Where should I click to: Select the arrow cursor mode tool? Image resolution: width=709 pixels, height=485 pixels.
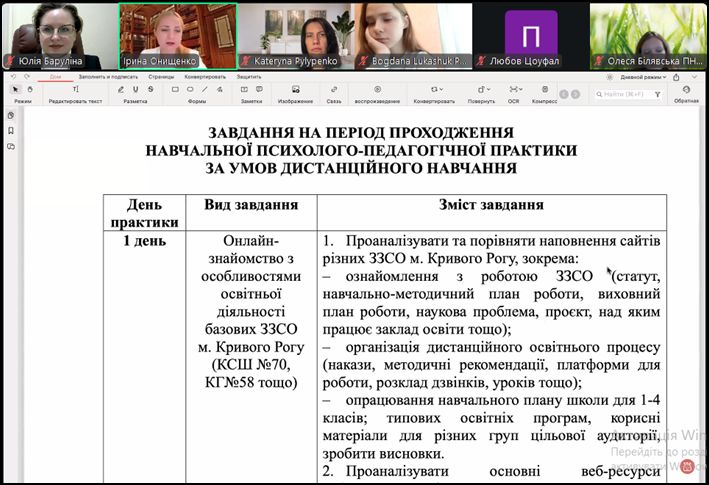point(15,89)
